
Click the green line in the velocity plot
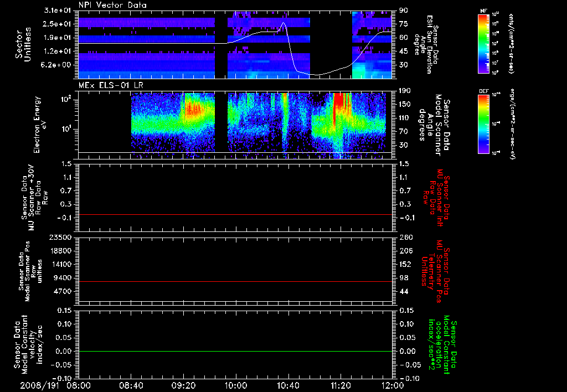coord(235,351)
